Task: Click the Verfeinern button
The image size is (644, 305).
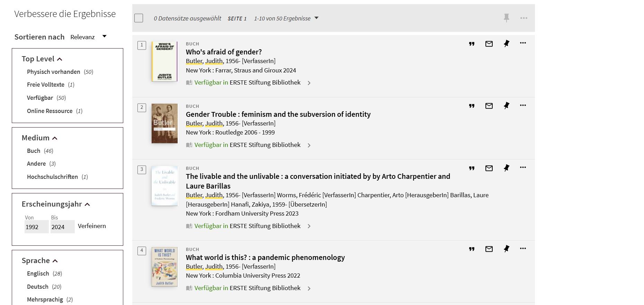Action: [x=92, y=226]
